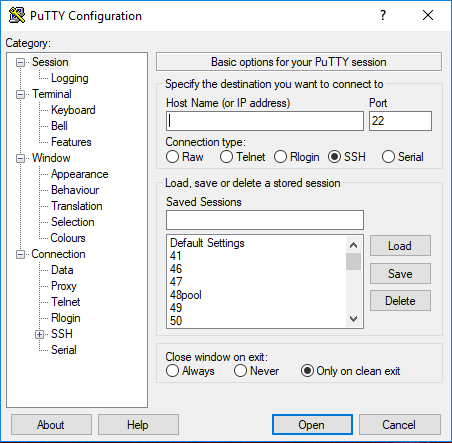Click the PuTTY icon in title bar

pyautogui.click(x=17, y=15)
